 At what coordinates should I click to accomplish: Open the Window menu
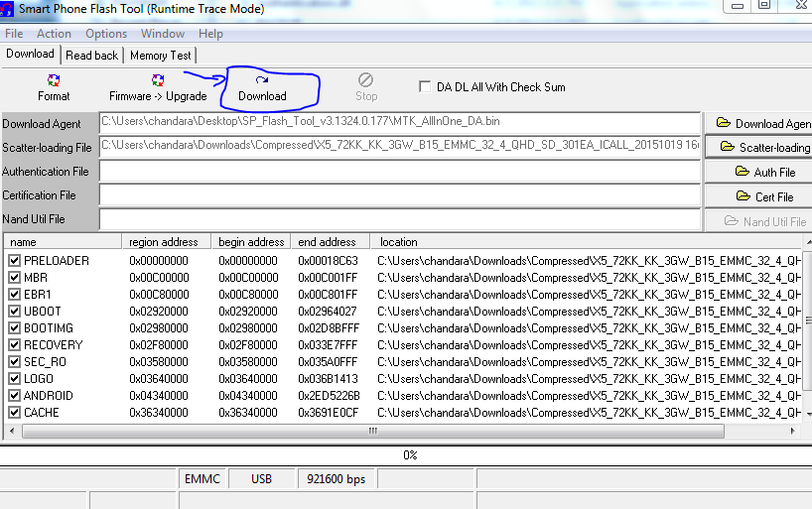point(163,34)
